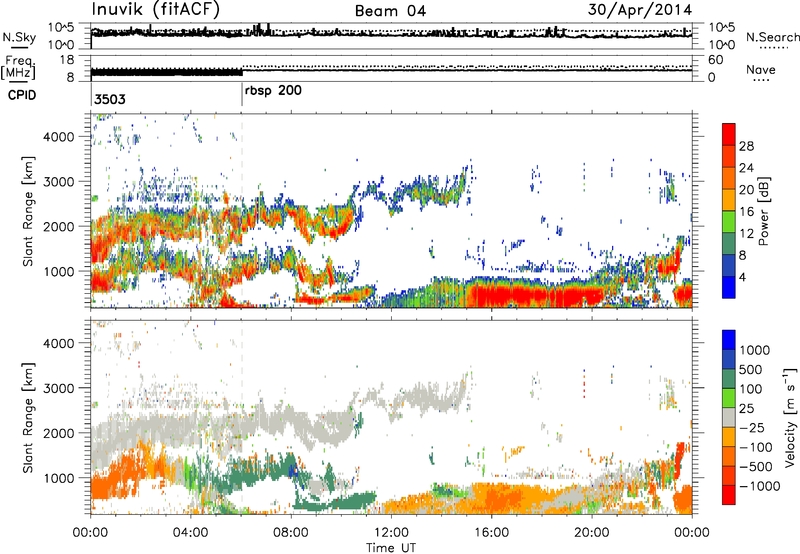This screenshot has width=800, height=554.
Task: Click the '3000' tick on velocity panel axis
Action: (x=58, y=388)
